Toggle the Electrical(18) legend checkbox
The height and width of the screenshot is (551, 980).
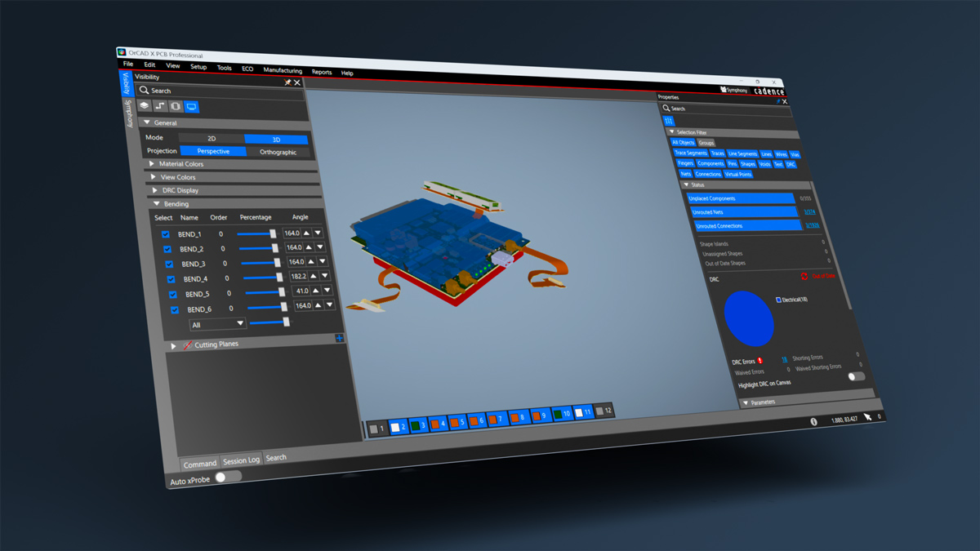coord(778,300)
